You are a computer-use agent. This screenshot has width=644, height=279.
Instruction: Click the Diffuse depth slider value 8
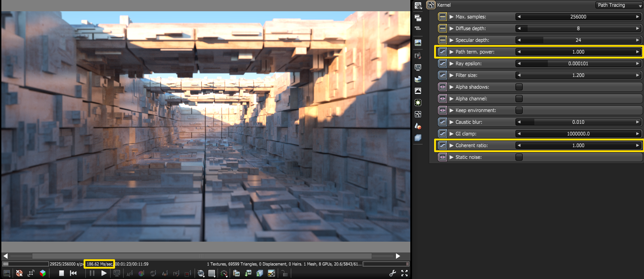click(578, 28)
